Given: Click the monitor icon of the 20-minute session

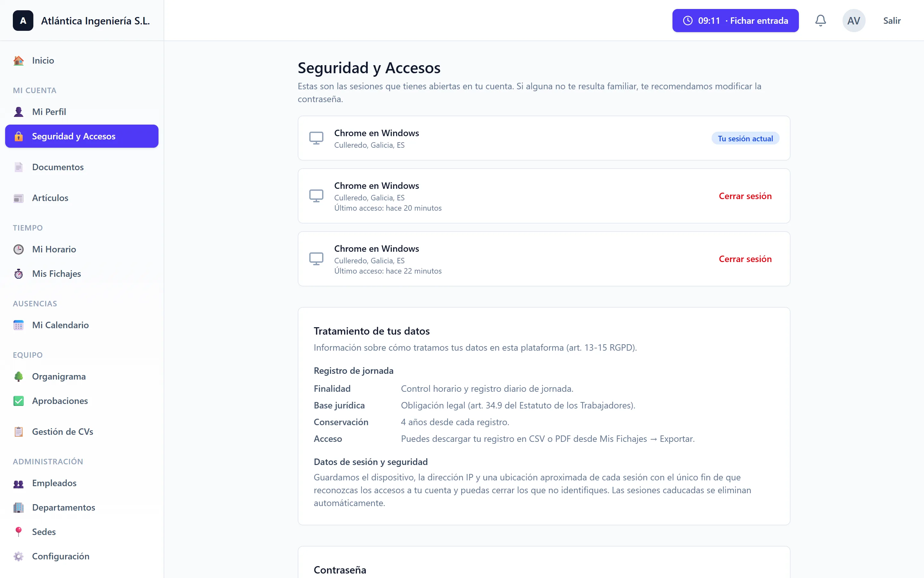Looking at the screenshot, I should click(x=316, y=196).
